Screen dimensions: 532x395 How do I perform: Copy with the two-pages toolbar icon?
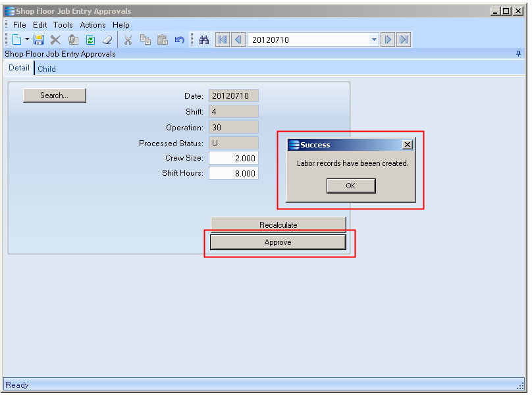tap(146, 39)
